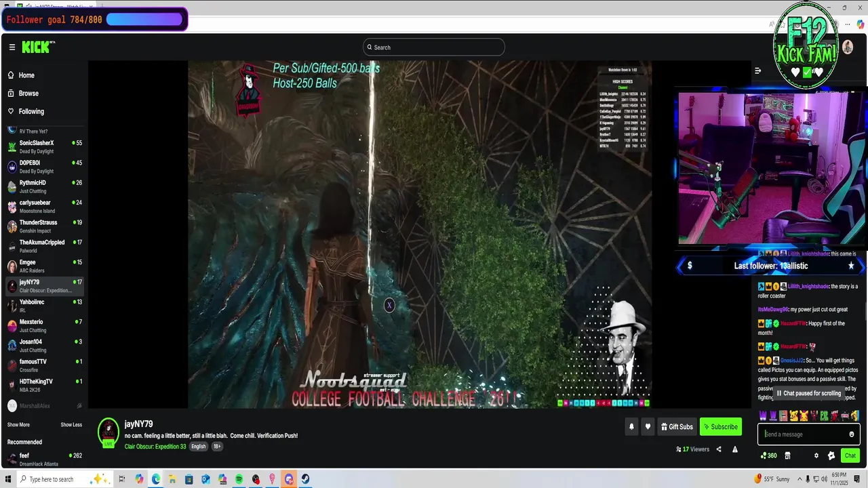Open the channel points 360 indicator

(x=769, y=455)
